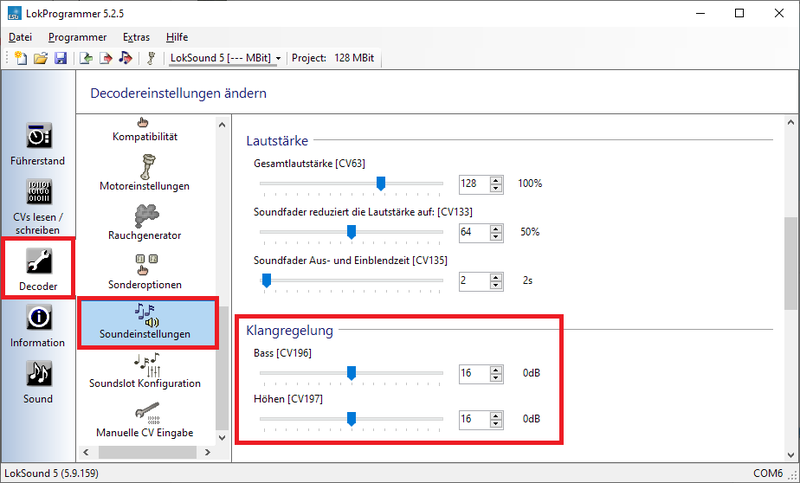
Task: Create a new project with the toolbar icon
Action: tap(20, 58)
